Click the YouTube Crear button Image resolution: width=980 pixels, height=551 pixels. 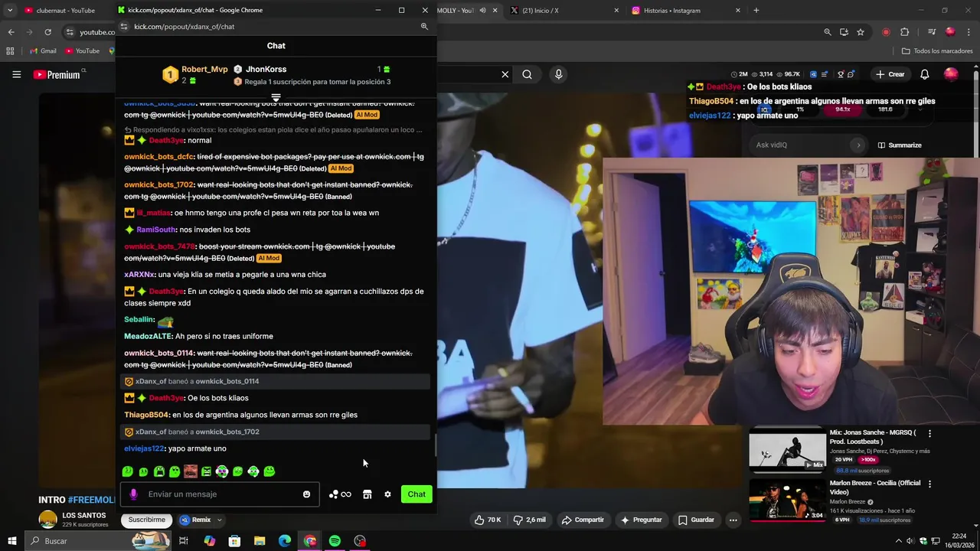coord(891,74)
